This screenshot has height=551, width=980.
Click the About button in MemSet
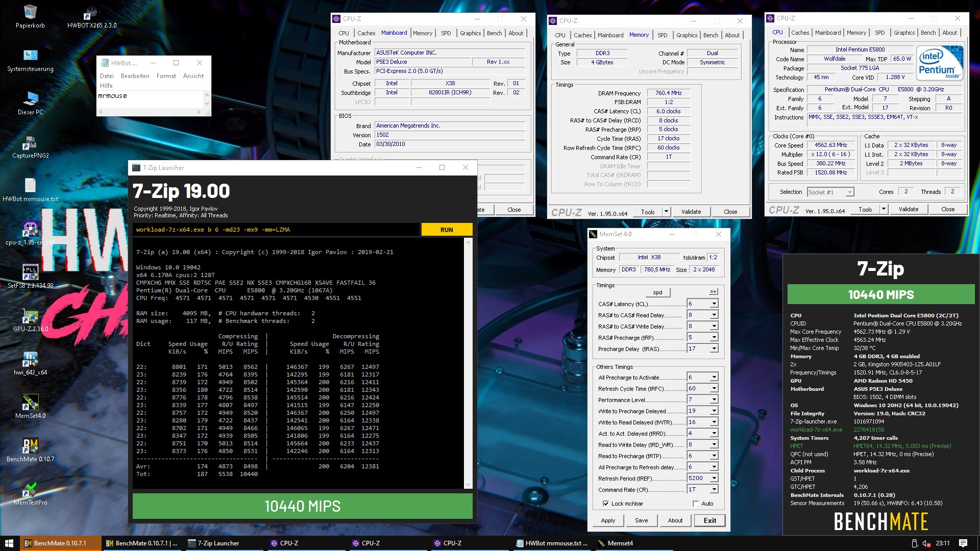(675, 520)
